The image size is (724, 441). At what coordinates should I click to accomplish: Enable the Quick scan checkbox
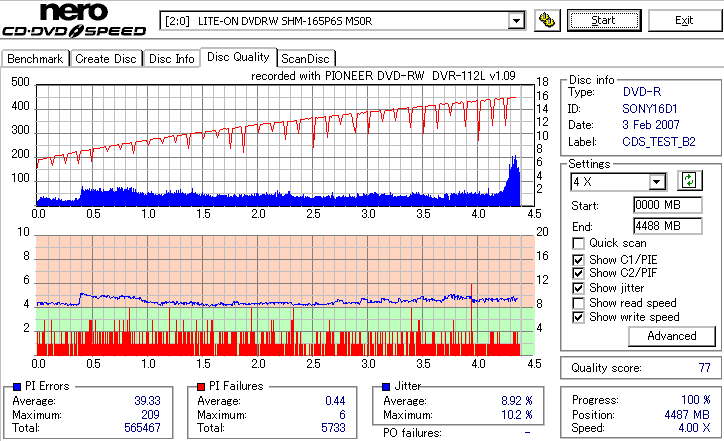[x=578, y=243]
